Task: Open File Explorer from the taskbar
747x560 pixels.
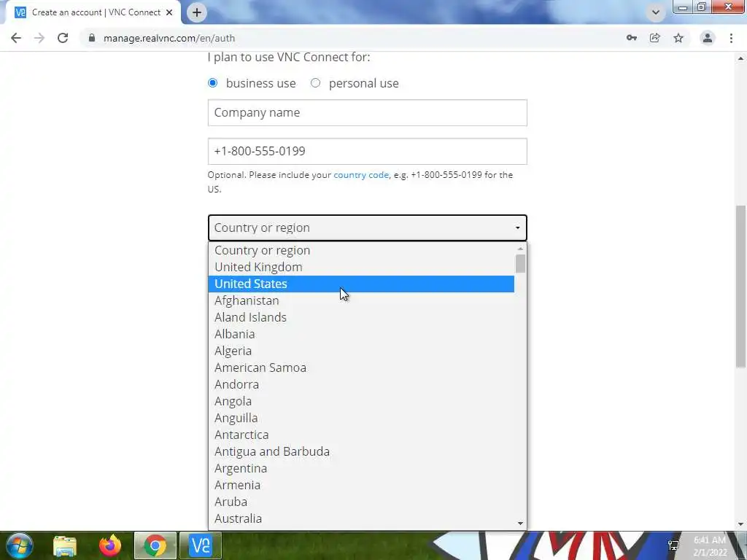Action: click(x=65, y=545)
